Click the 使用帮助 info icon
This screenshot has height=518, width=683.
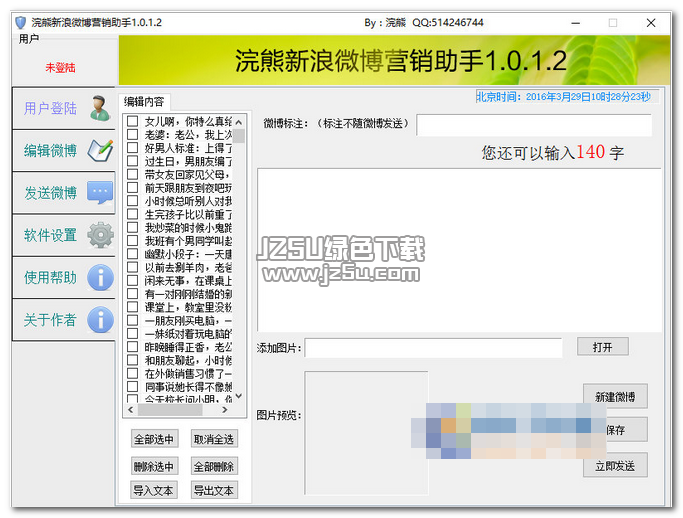click(x=100, y=278)
